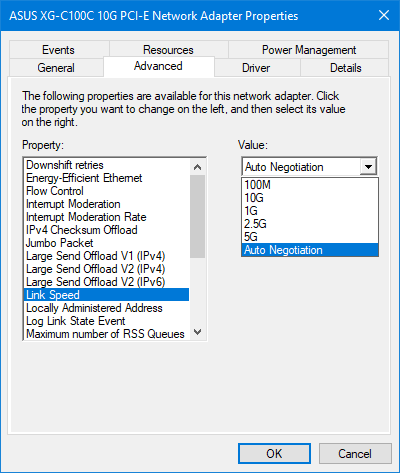This screenshot has width=400, height=473.
Task: Choose 100M link speed option
Action: click(x=310, y=185)
